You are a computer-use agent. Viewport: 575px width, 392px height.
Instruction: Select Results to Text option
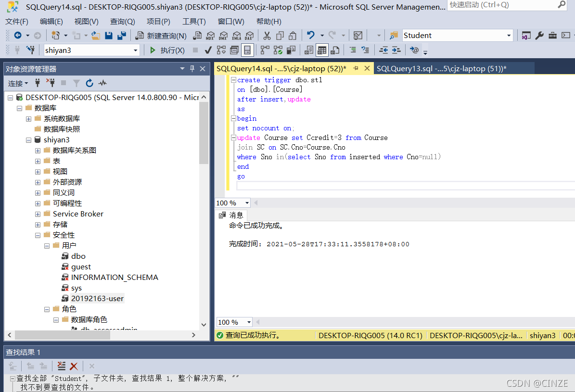coord(309,50)
